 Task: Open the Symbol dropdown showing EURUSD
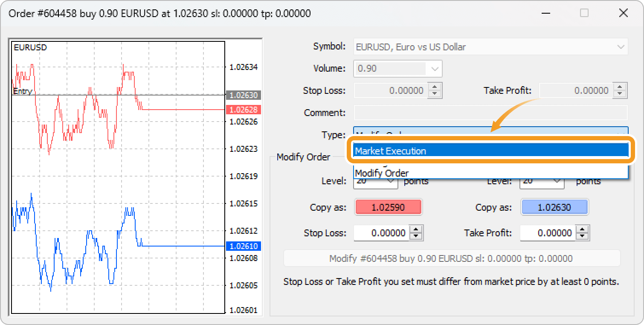[491, 47]
